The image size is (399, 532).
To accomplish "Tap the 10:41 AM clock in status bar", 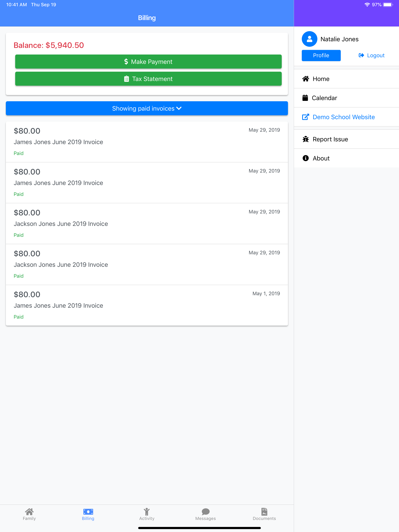I will click(16, 4).
